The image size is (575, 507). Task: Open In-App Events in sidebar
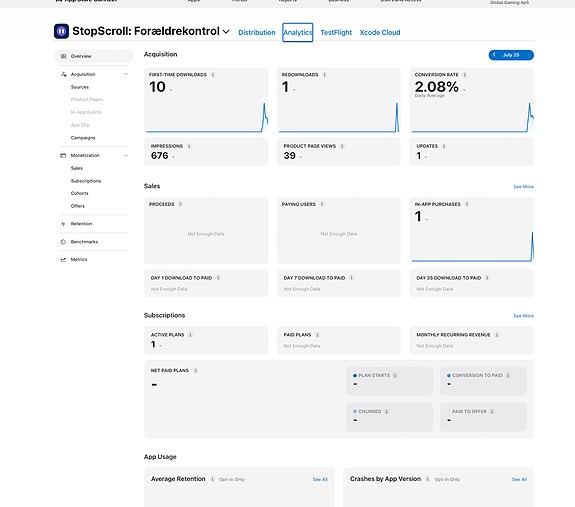pos(86,112)
